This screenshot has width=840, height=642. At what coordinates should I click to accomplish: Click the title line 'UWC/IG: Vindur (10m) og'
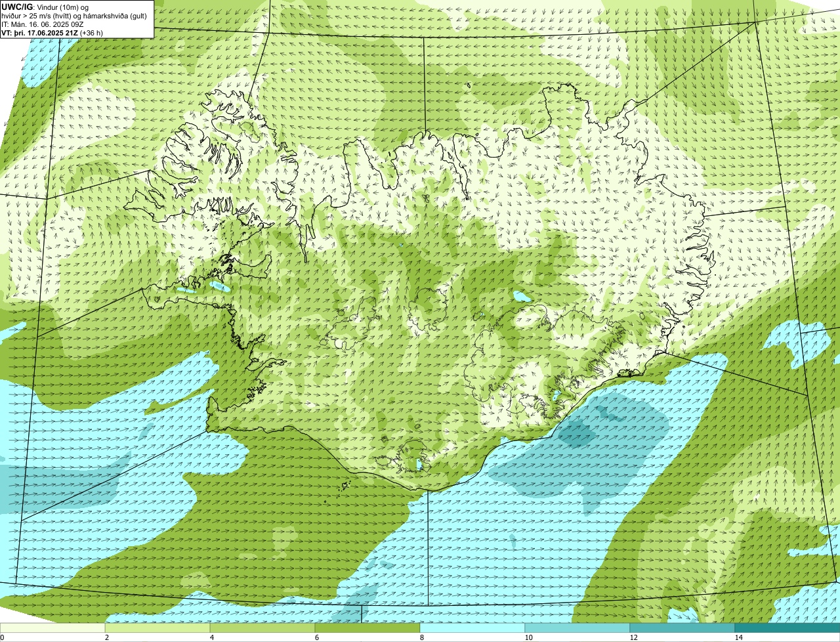(x=45, y=7)
